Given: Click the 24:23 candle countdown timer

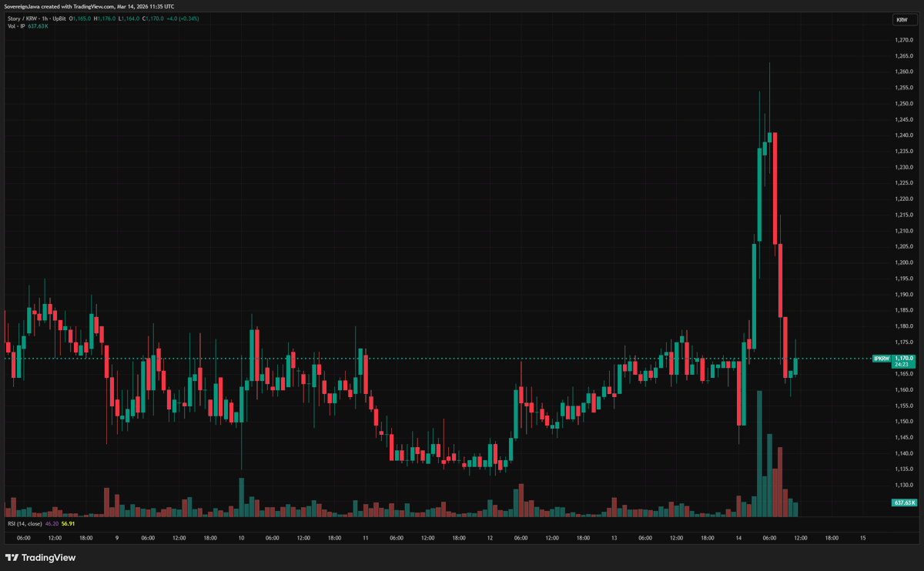Looking at the screenshot, I should tap(903, 365).
